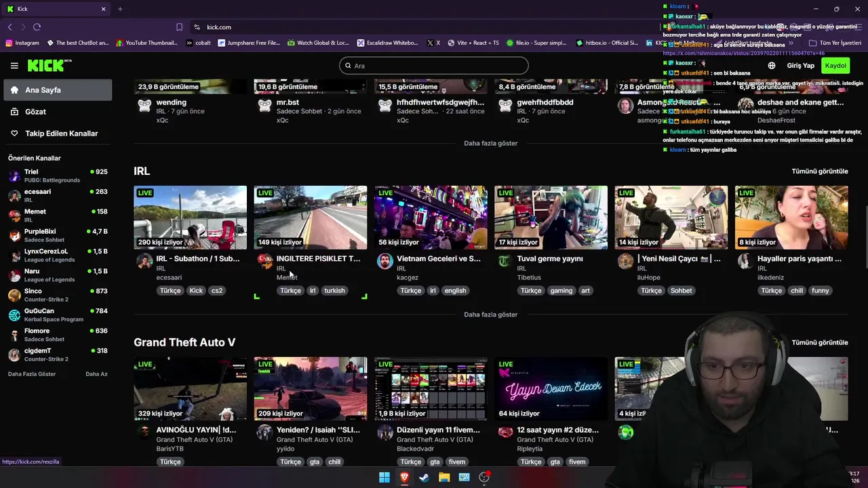Open Brave browser in taskbar

pos(404,477)
